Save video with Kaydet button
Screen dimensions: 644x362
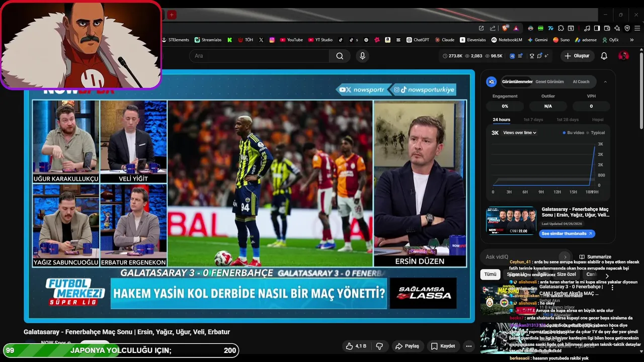pos(443,346)
